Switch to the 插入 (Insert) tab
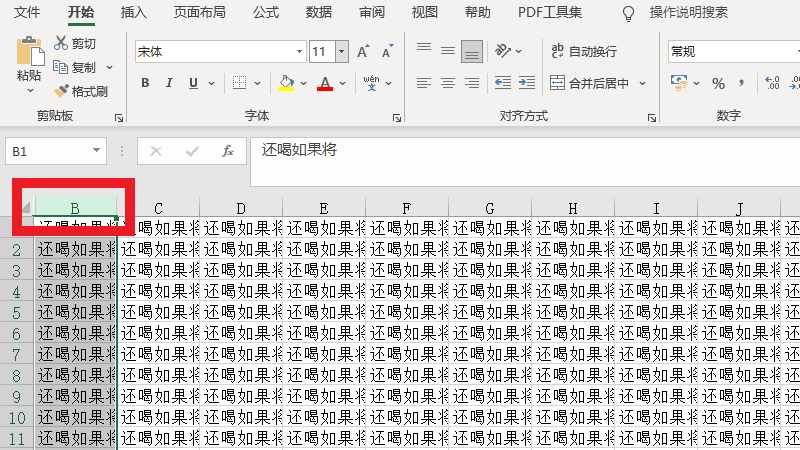This screenshot has height=450, width=800. click(133, 12)
